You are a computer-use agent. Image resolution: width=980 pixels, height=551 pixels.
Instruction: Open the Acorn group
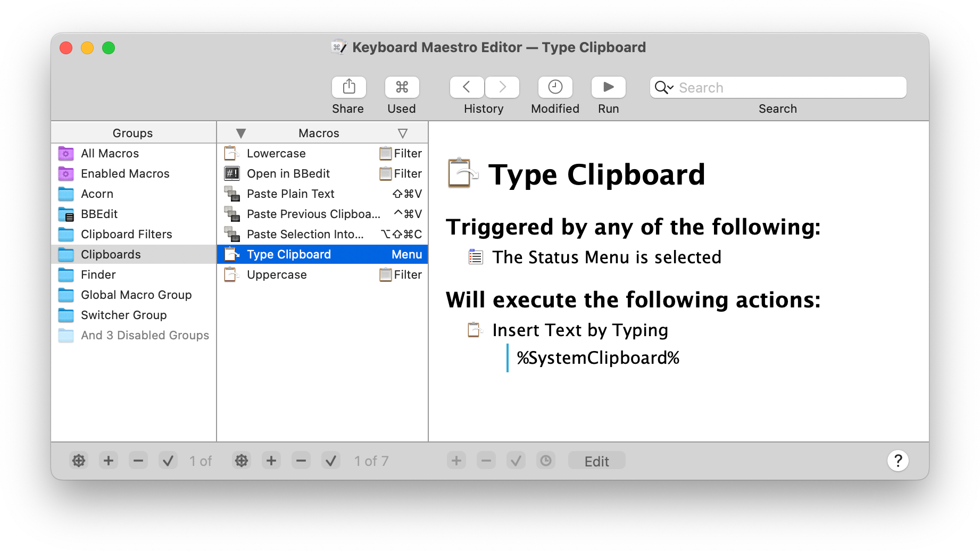133,194
